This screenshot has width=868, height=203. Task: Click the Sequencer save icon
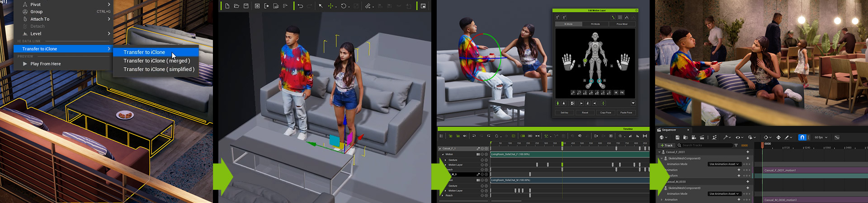[x=677, y=137]
